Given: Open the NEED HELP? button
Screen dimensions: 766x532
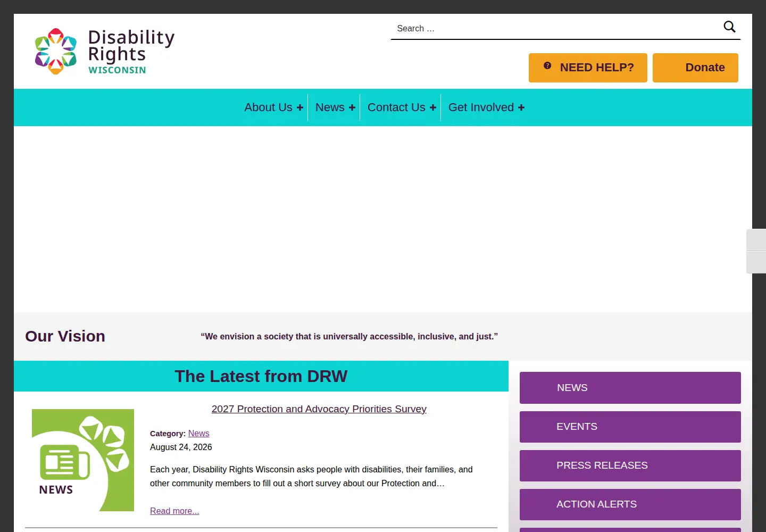Looking at the screenshot, I should [x=588, y=68].
